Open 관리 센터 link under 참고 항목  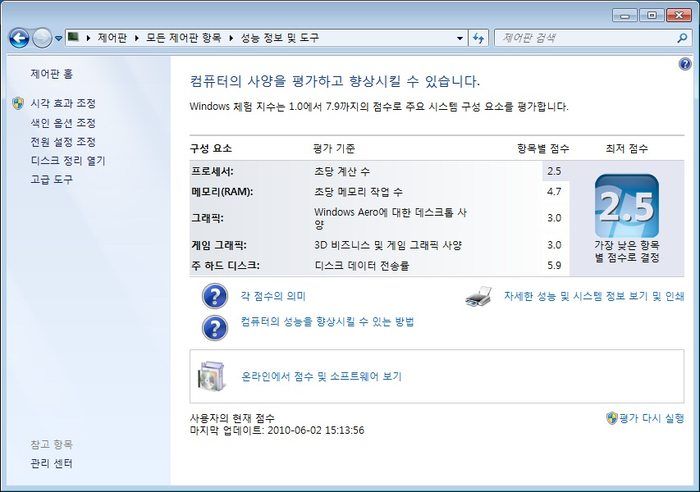tap(51, 463)
